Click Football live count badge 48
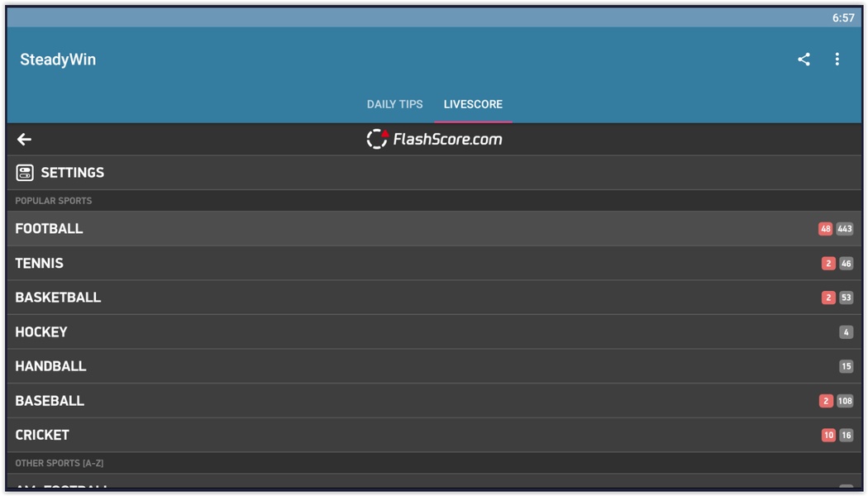 [825, 229]
